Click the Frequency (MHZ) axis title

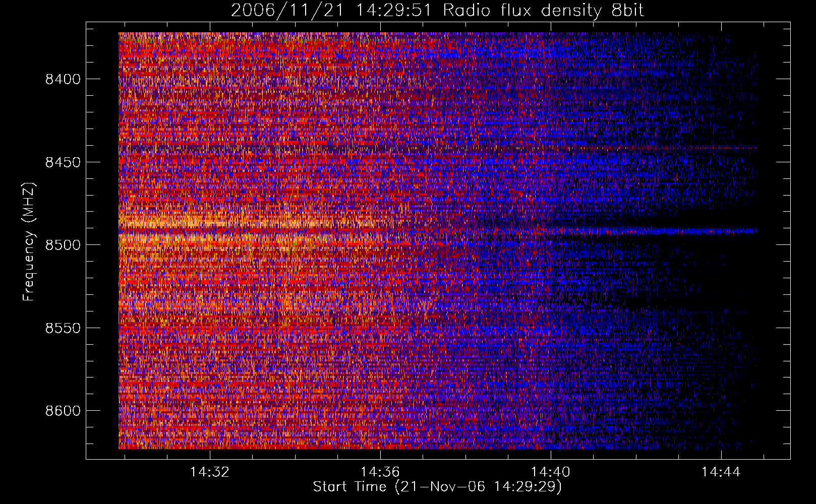point(29,242)
